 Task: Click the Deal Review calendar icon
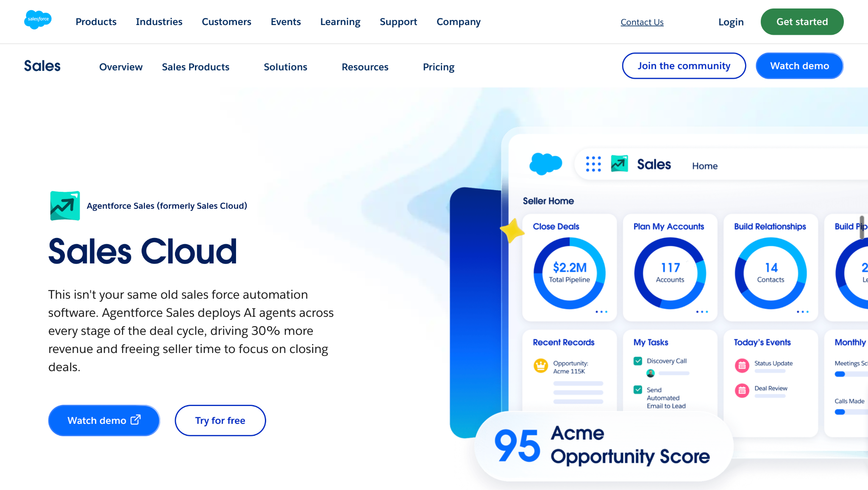click(742, 390)
